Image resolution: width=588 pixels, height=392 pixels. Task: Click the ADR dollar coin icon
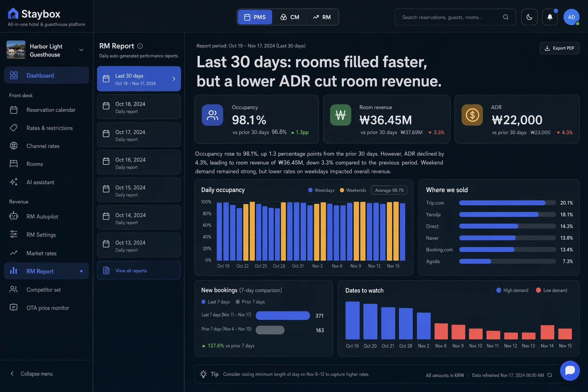472,115
